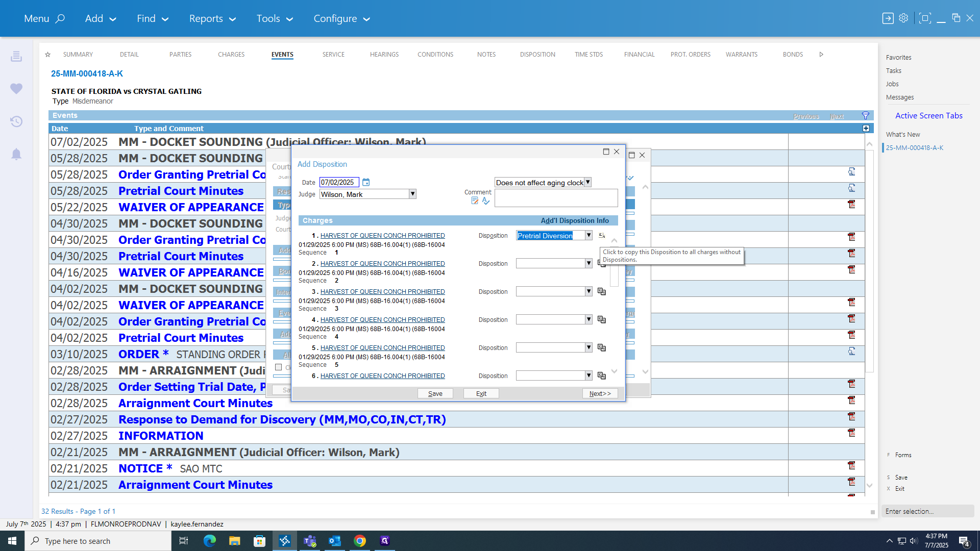
Task: Open Disposition dropdown for charge 5
Action: (588, 347)
